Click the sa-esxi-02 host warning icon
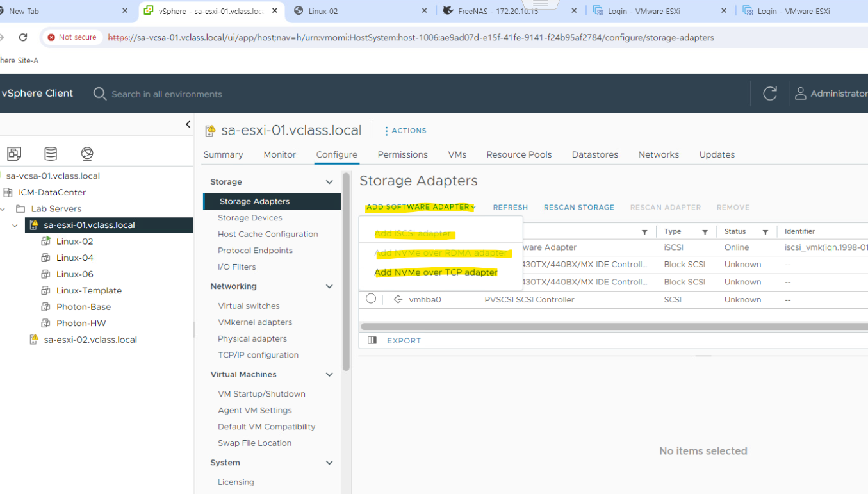Image resolution: width=868 pixels, height=494 pixels. click(34, 340)
